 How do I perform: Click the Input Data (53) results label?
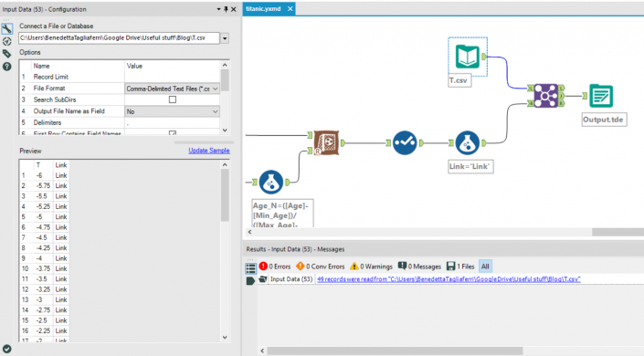[x=291, y=279]
